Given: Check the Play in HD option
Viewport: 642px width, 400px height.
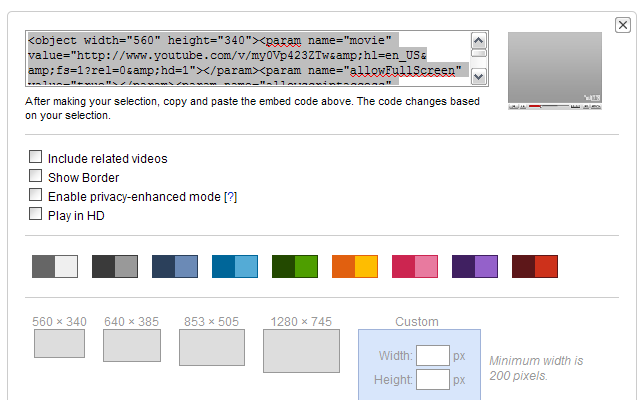Looking at the screenshot, I should click(36, 214).
